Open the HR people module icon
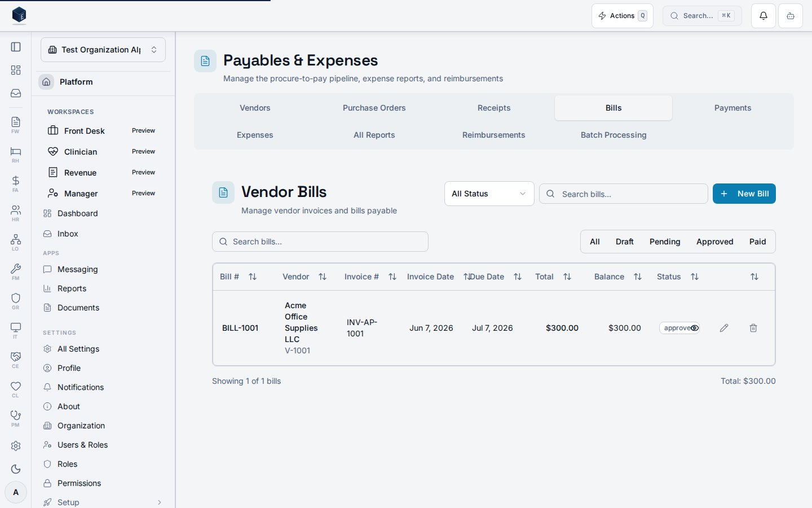 coord(16,213)
